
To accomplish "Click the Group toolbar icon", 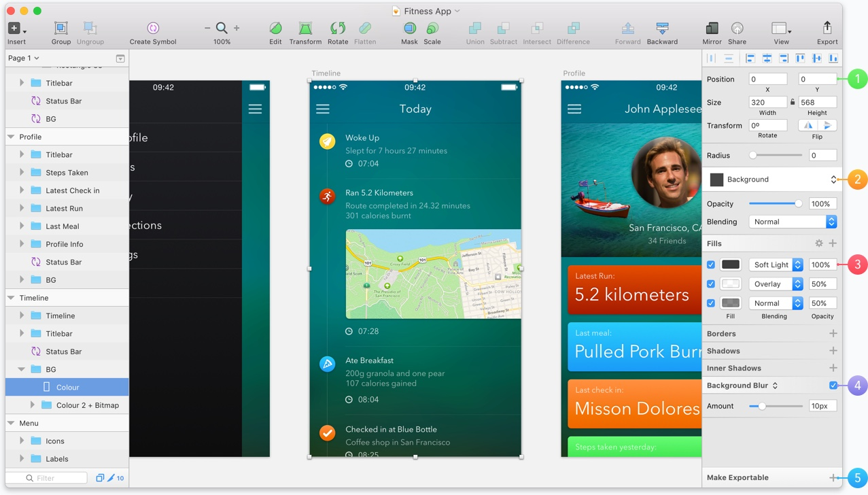I will pyautogui.click(x=61, y=29).
